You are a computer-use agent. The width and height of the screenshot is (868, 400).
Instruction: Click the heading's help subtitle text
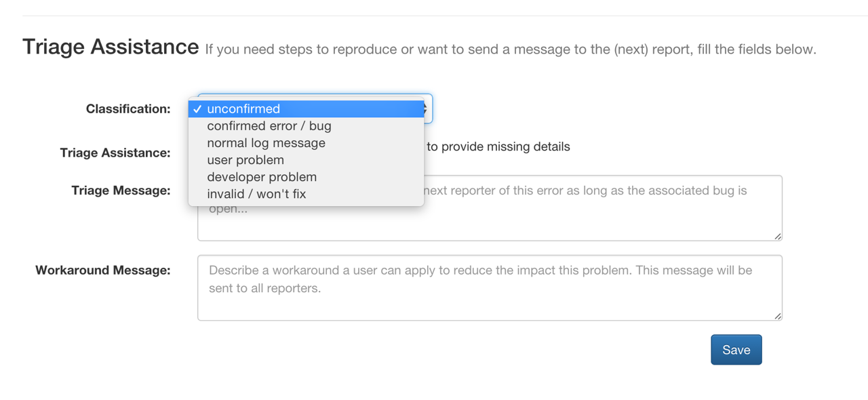click(511, 49)
